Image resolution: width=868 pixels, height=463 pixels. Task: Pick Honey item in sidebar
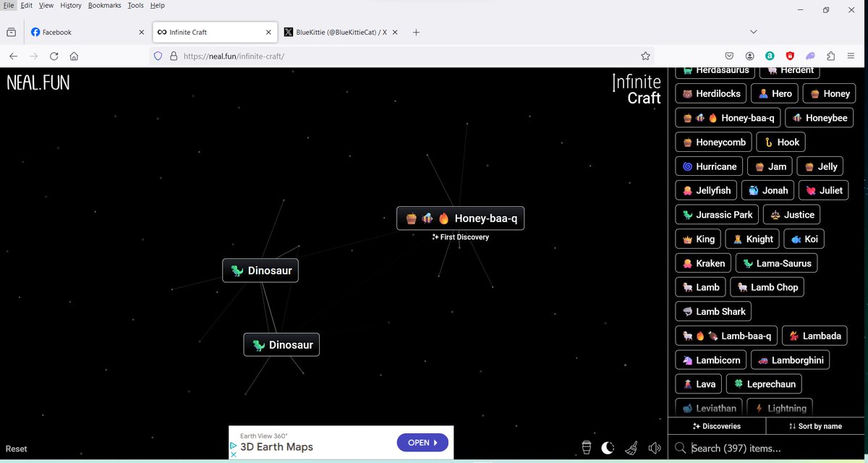click(x=829, y=93)
